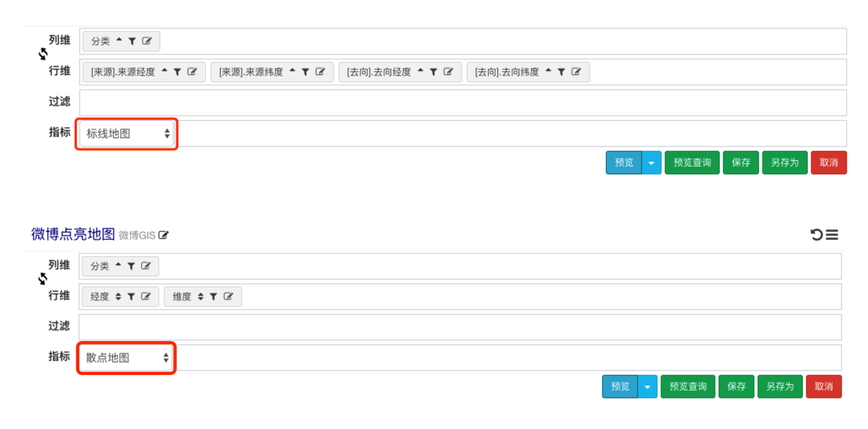The width and height of the screenshot is (868, 429).
Task: Click filter icon on the 维度 tag
Action: (x=213, y=297)
